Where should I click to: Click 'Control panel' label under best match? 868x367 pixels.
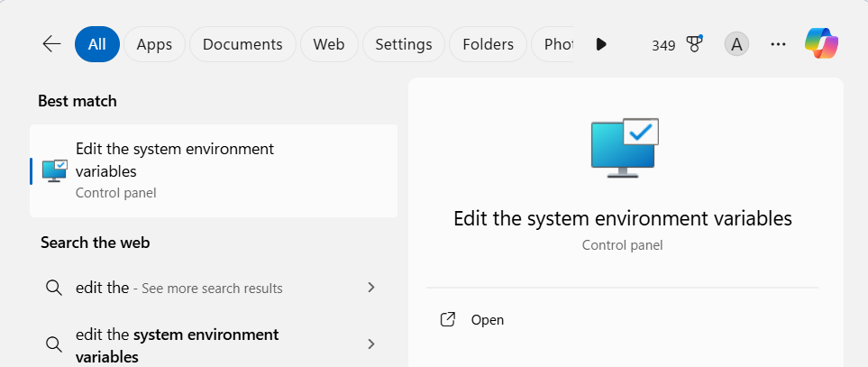pos(115,193)
